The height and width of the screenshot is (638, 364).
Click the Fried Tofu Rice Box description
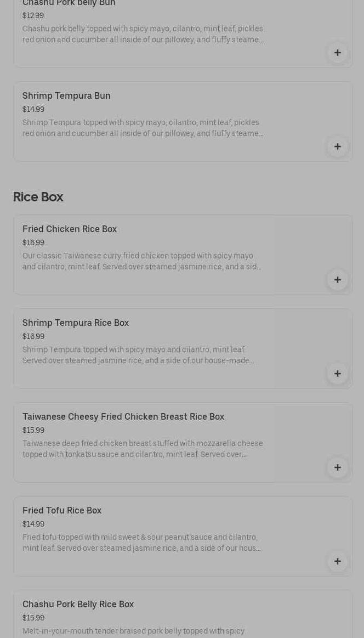pyautogui.click(x=141, y=543)
